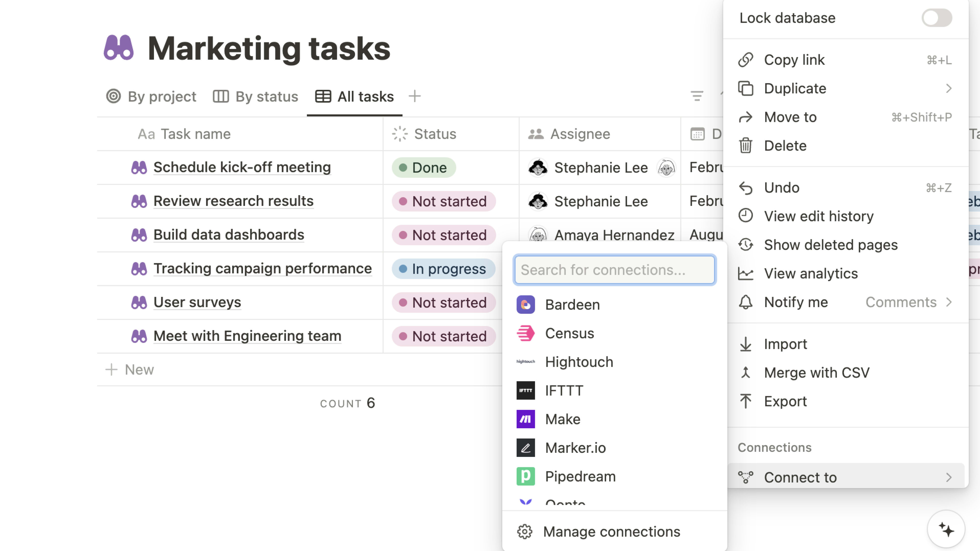Select the Make connection
The height and width of the screenshot is (551, 980).
(614, 419)
